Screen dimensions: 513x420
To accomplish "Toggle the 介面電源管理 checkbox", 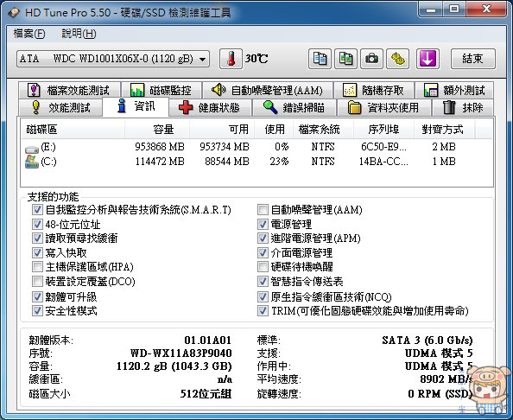I will pos(263,252).
